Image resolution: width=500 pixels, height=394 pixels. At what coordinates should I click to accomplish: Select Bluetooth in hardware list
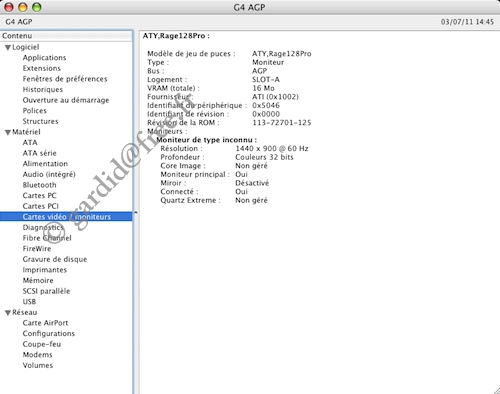tap(39, 185)
